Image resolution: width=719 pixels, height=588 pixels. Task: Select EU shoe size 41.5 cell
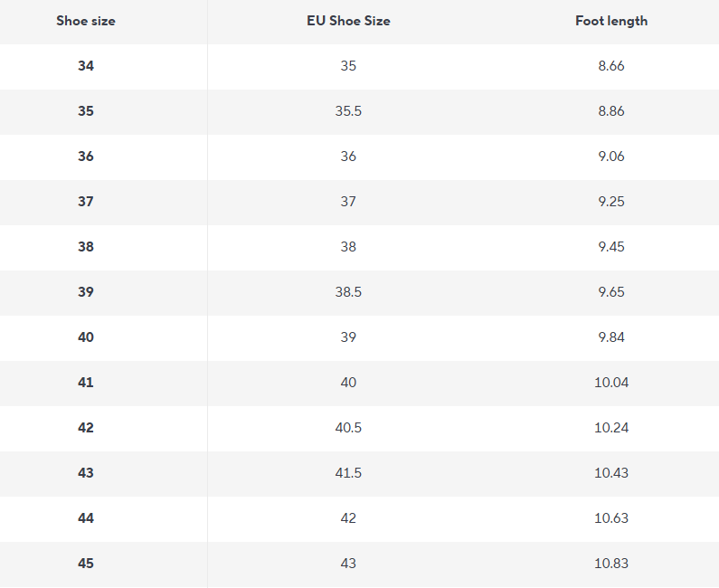[348, 473]
